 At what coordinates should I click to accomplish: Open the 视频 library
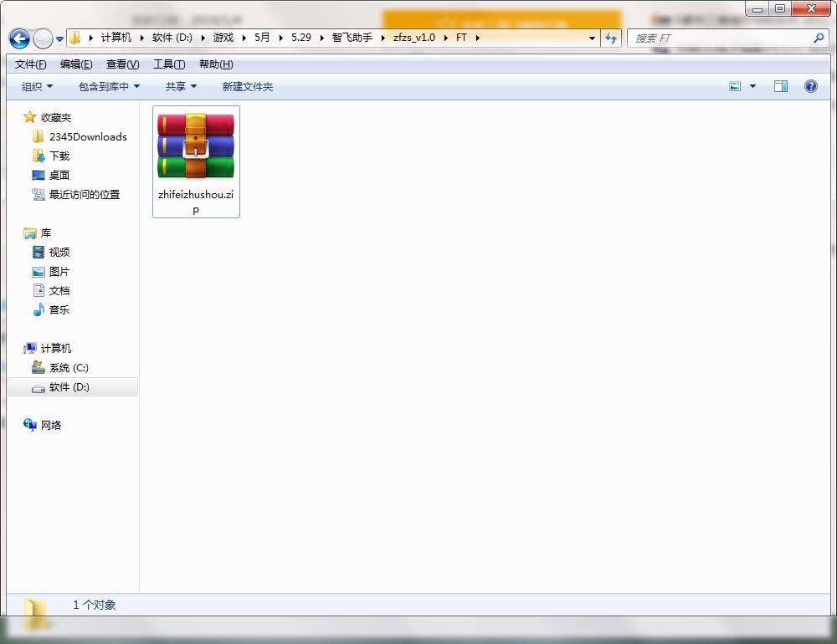(59, 252)
